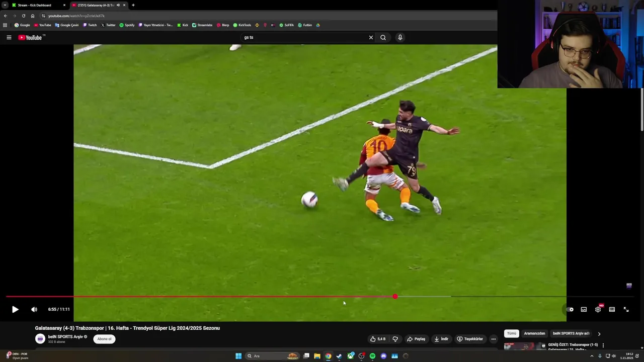This screenshot has width=644, height=362.
Task: Open the Twitter bookmark
Action: [x=108, y=25]
